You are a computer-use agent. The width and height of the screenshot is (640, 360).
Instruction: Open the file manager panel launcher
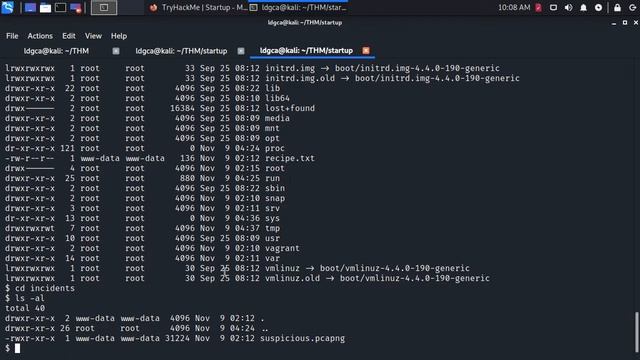point(45,7)
